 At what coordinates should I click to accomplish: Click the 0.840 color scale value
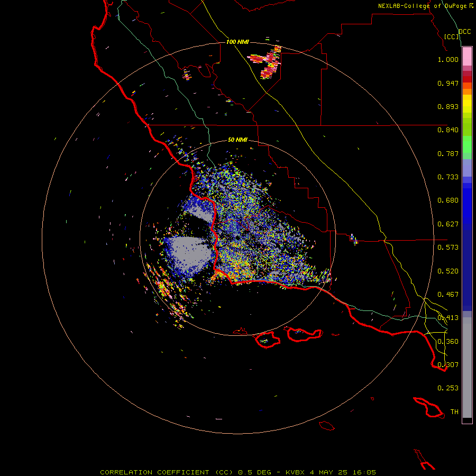[x=448, y=130]
